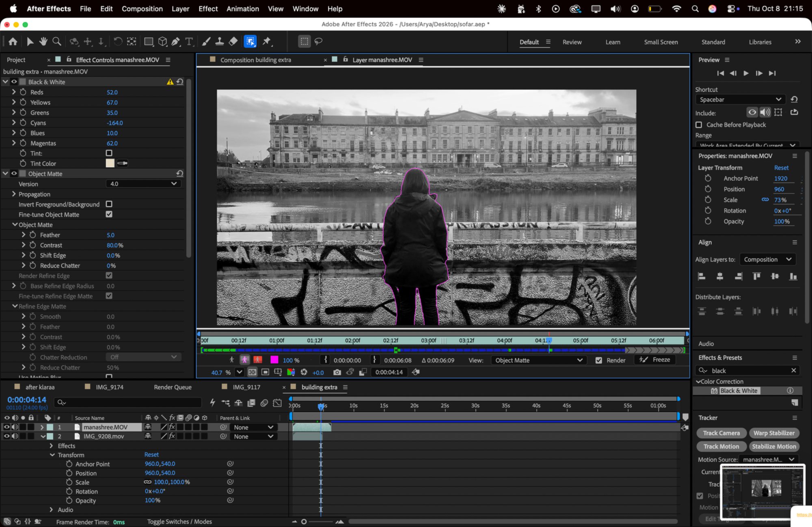
Task: Select the Brush tool
Action: click(x=206, y=41)
